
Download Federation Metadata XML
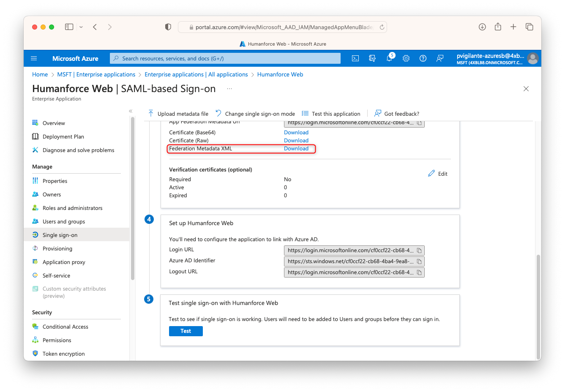pyautogui.click(x=296, y=149)
